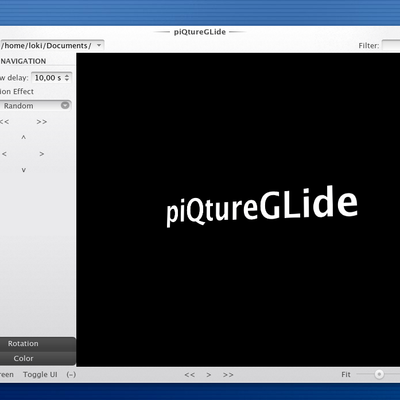Select the NAVIGATION section header
Image resolution: width=400 pixels, height=400 pixels.
pos(23,61)
